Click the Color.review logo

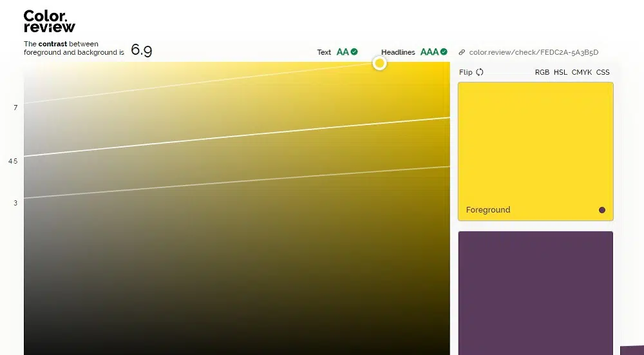coord(49,21)
